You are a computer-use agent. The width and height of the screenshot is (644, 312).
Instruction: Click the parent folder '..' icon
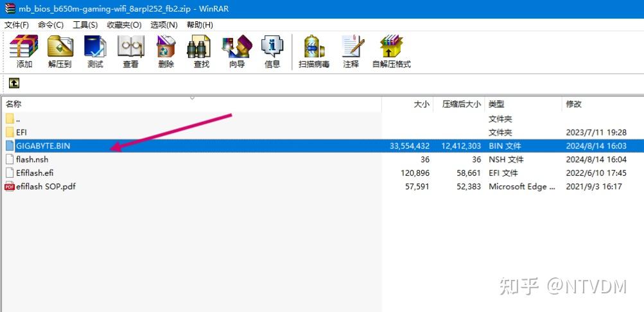tap(10, 119)
